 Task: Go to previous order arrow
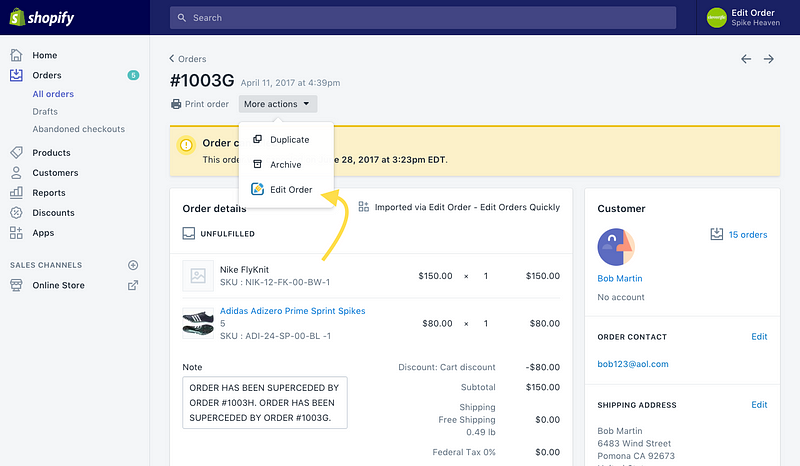click(x=746, y=59)
